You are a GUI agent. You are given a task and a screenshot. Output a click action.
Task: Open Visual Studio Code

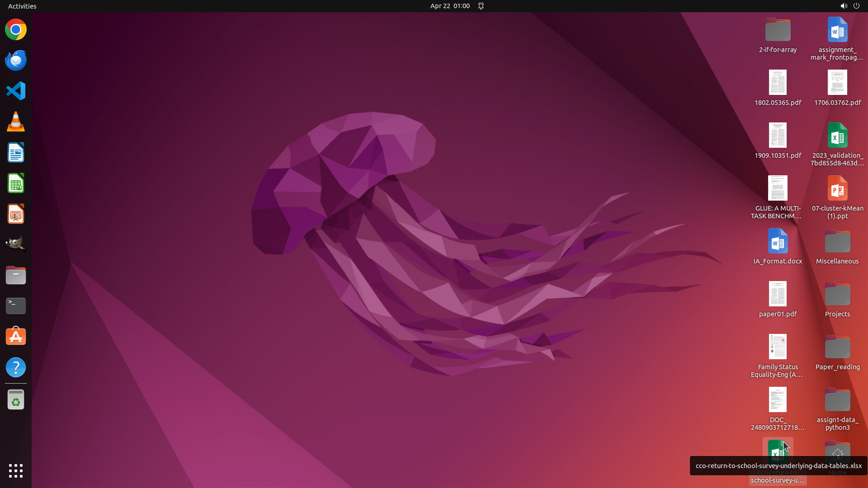click(x=16, y=91)
